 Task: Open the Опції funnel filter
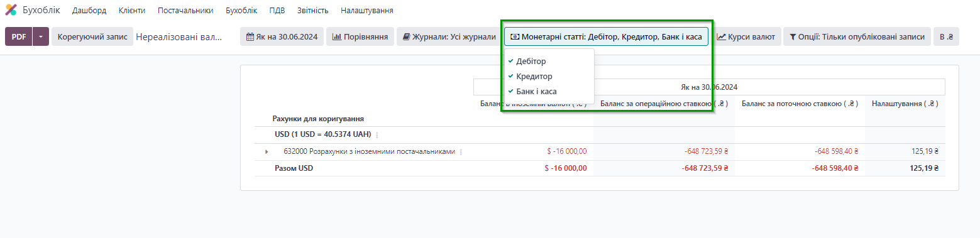click(x=857, y=36)
